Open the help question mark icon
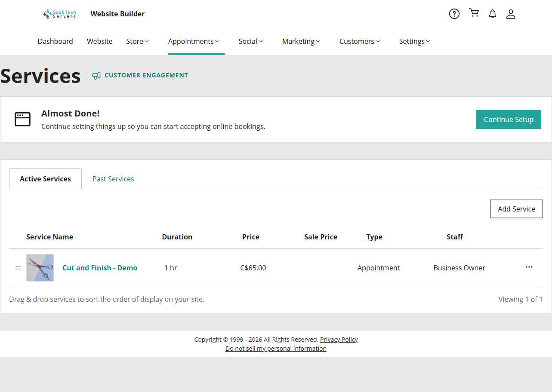 pos(454,14)
